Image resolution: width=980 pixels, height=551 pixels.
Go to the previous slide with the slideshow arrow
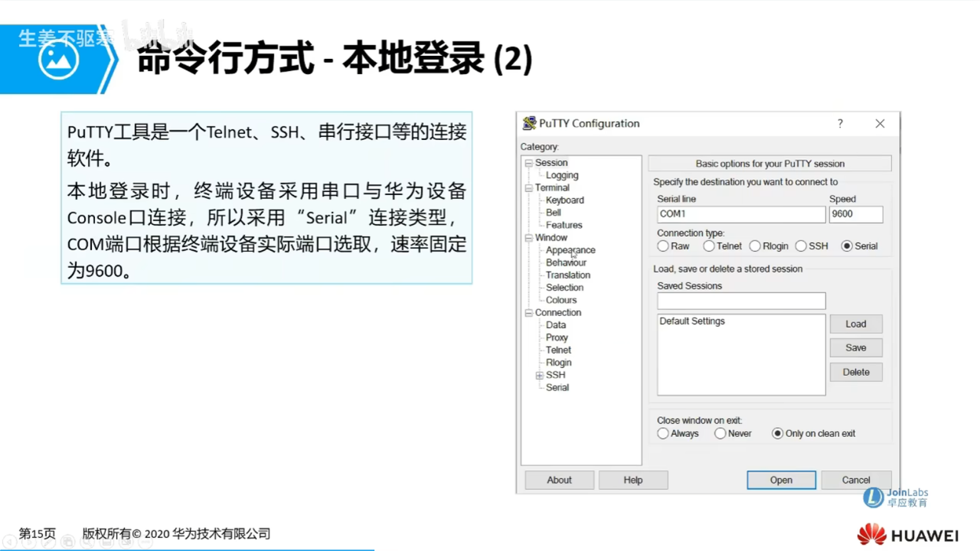pyautogui.click(x=10, y=542)
